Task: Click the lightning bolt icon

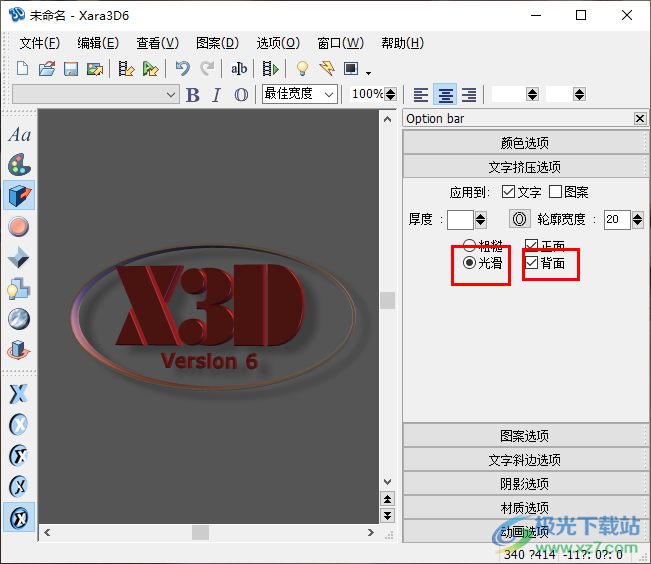Action: click(327, 69)
